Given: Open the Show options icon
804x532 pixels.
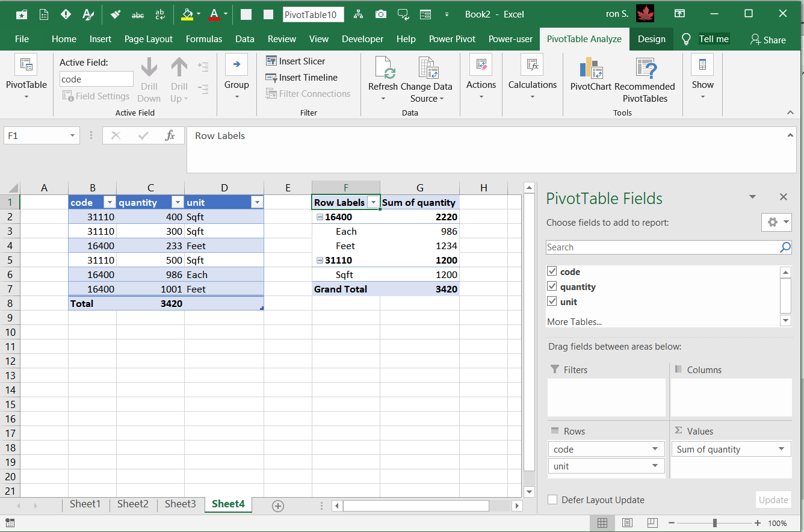Looking at the screenshot, I should [x=702, y=64].
